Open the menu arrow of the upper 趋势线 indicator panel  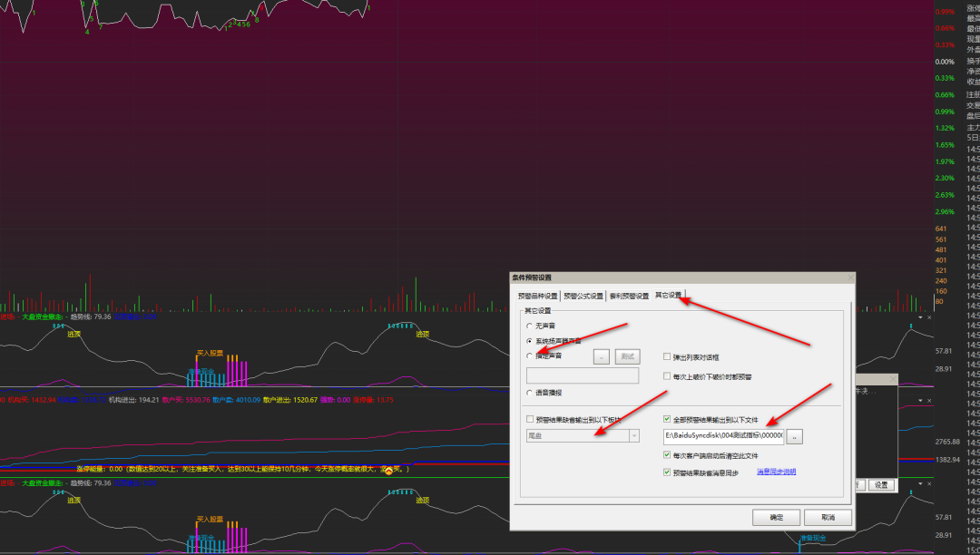(920, 317)
